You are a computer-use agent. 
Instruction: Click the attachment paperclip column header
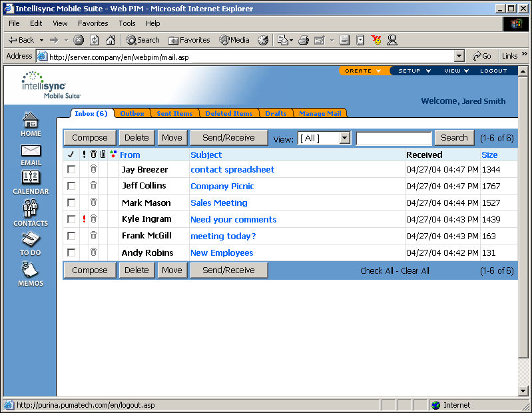pos(103,154)
